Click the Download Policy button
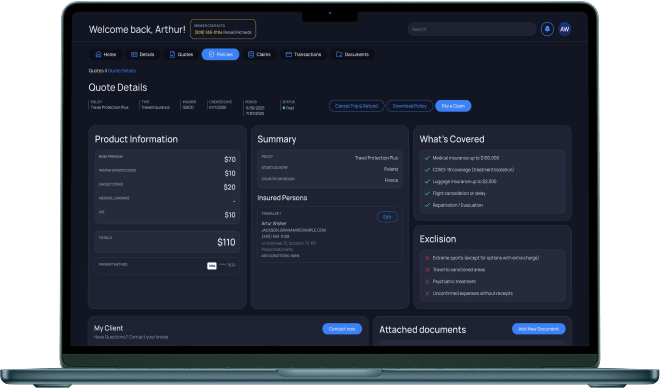 410,106
